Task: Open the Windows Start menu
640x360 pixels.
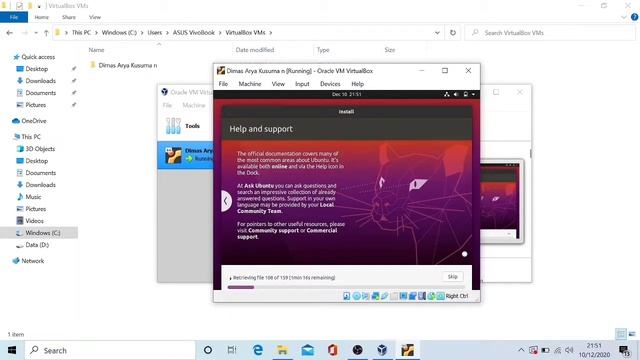Action: point(12,350)
